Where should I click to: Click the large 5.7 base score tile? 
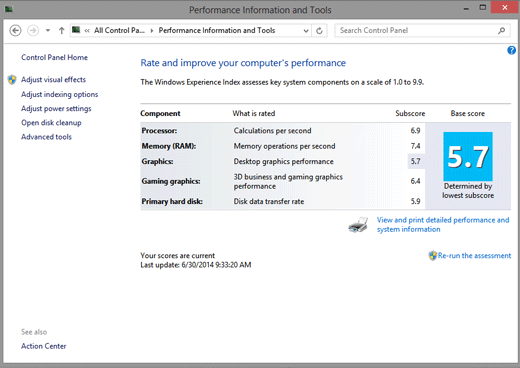(x=468, y=157)
